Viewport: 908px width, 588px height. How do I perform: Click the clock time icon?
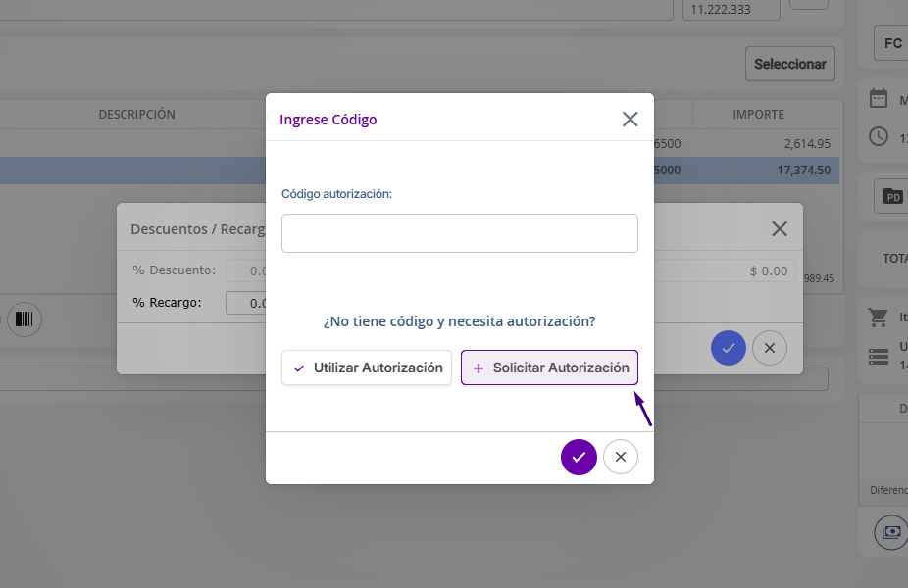(x=879, y=137)
